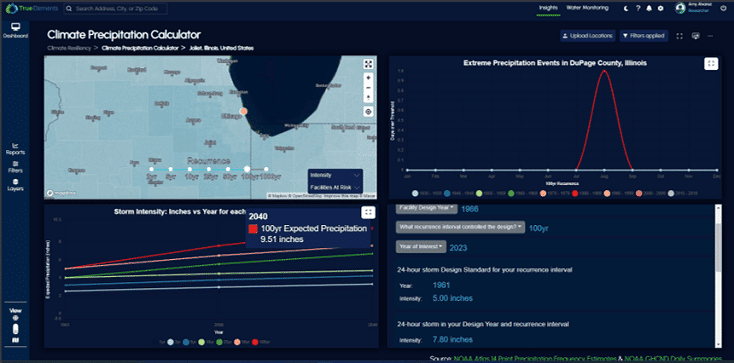Expand the Intensity dropdown on the map
Viewport: 734px width, 363px height.
pyautogui.click(x=335, y=175)
